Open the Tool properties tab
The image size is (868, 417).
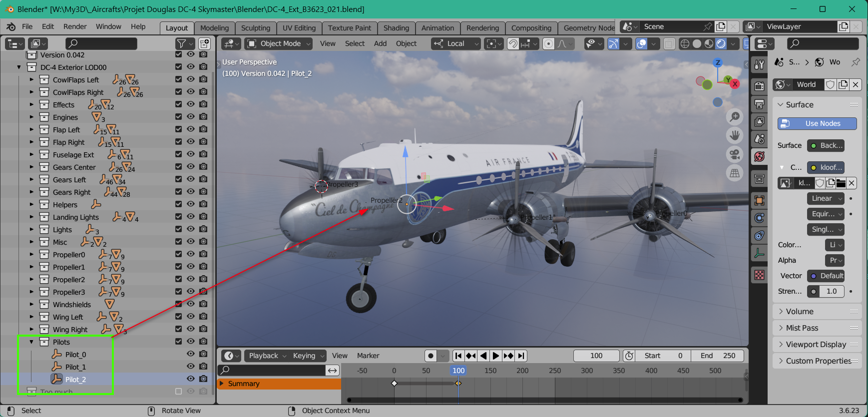click(x=759, y=64)
